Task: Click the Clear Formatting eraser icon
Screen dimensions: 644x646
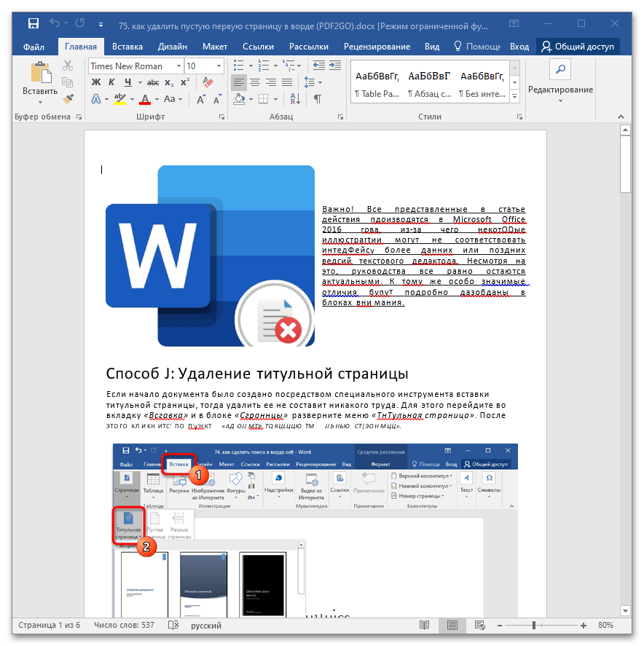Action: pos(207,82)
